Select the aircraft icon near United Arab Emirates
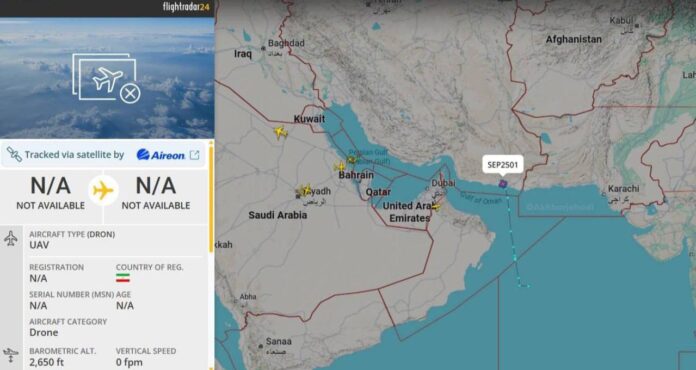The image size is (696, 370). tap(435, 207)
